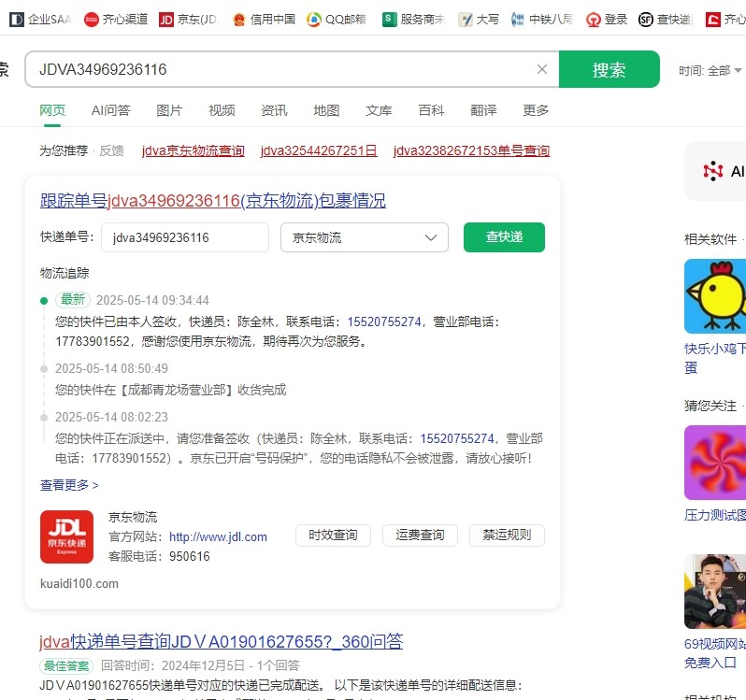The width and height of the screenshot is (746, 700).
Task: Open the QQ邮箱 bookmark
Action: coord(337,20)
